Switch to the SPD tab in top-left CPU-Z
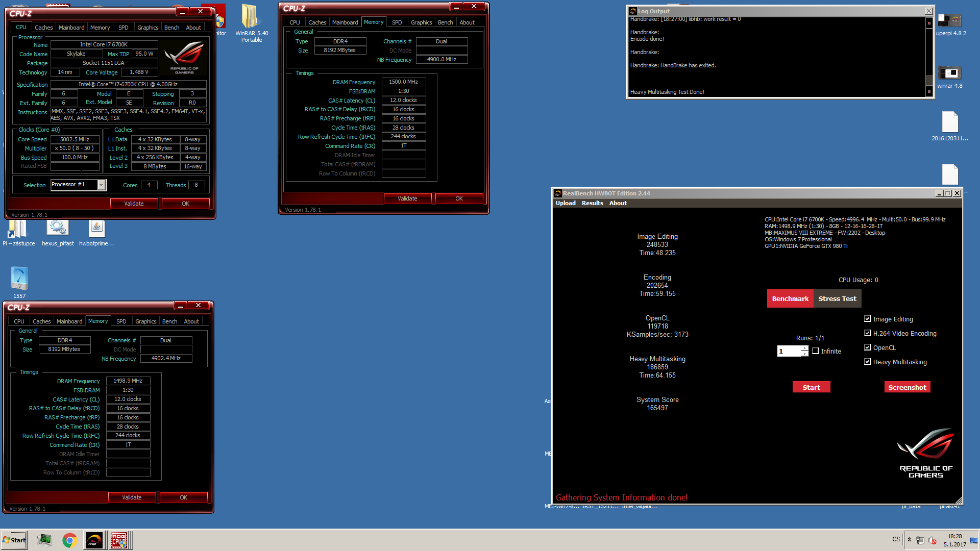 pyautogui.click(x=123, y=28)
